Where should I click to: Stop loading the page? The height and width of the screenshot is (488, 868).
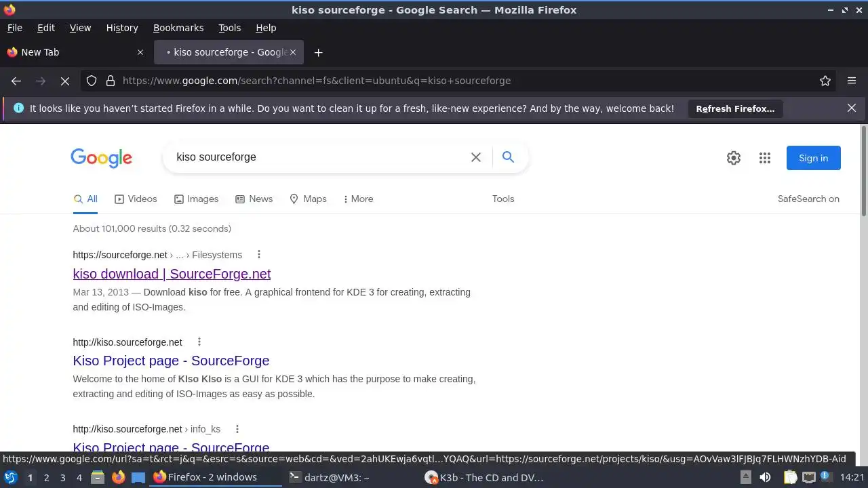65,81
